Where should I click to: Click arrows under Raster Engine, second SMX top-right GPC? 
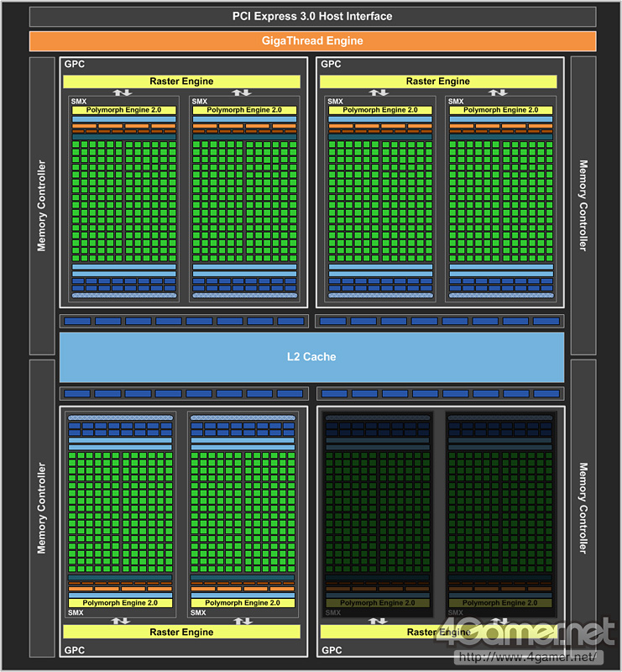coord(498,92)
